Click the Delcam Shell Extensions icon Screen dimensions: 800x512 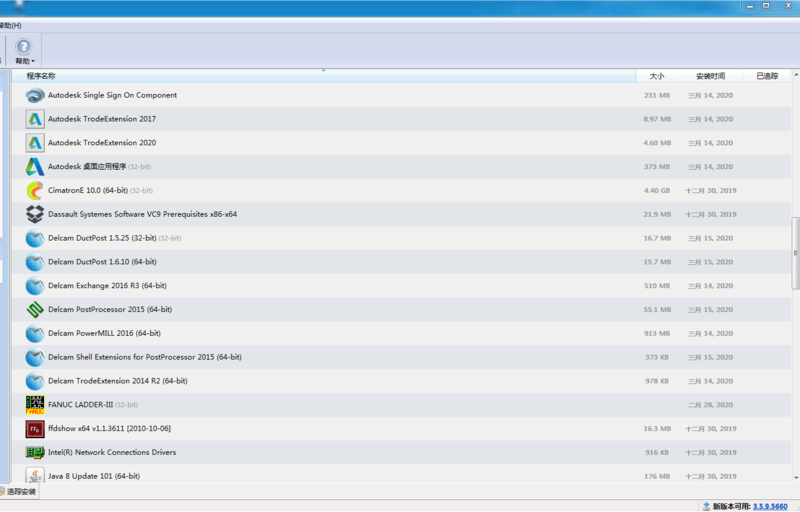35,357
